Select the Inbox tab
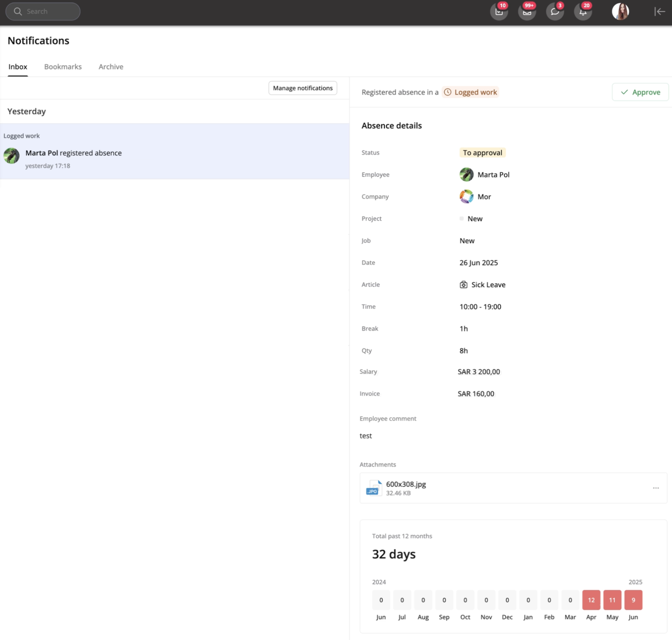This screenshot has width=672, height=640. 18,67
